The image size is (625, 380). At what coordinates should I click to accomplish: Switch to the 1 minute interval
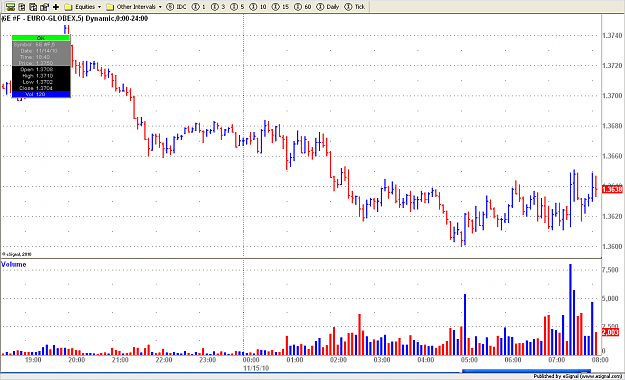(199, 7)
